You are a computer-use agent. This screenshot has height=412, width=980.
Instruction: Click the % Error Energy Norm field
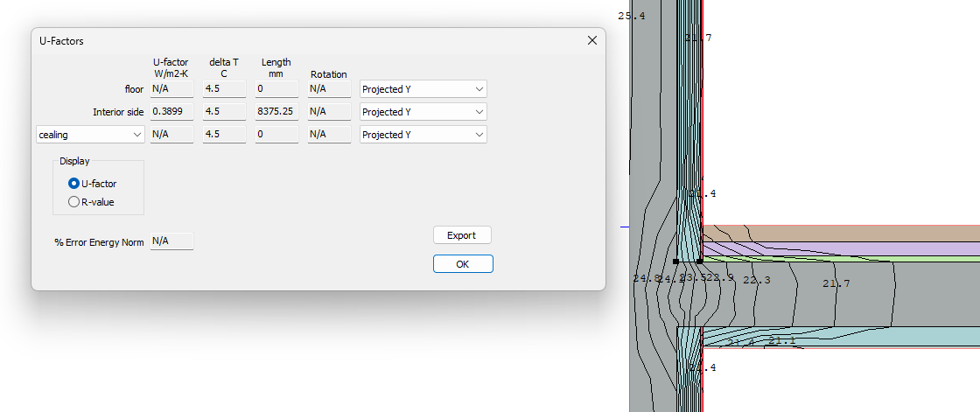click(x=171, y=241)
